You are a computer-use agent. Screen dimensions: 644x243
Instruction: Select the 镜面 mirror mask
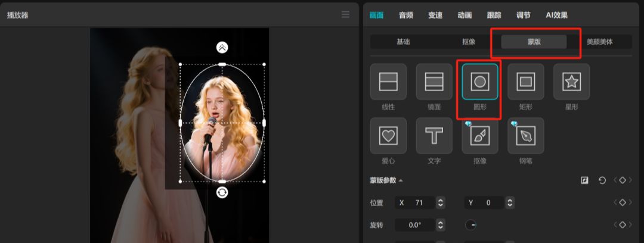click(x=434, y=82)
